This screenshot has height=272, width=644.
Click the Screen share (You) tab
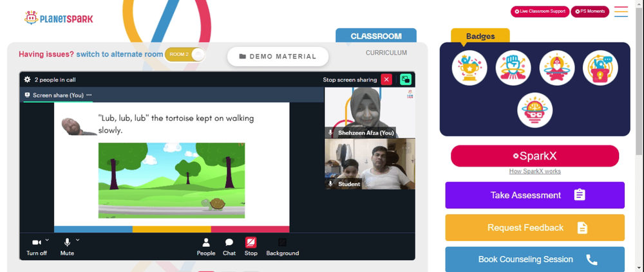(58, 95)
